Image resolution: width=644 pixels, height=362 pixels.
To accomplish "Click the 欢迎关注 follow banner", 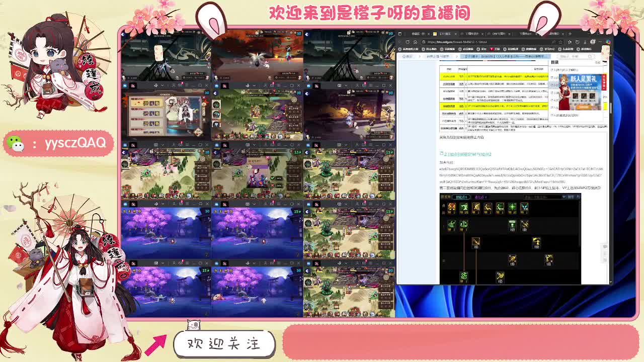I will 224,343.
